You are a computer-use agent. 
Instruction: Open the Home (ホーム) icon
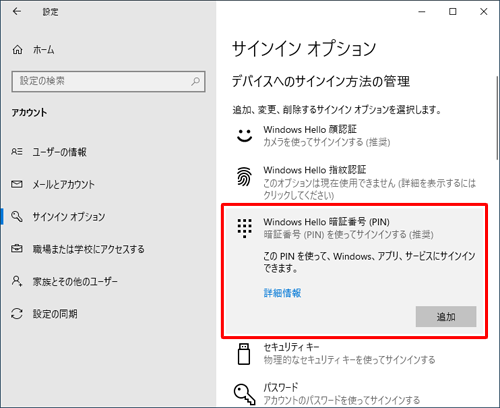click(18, 50)
